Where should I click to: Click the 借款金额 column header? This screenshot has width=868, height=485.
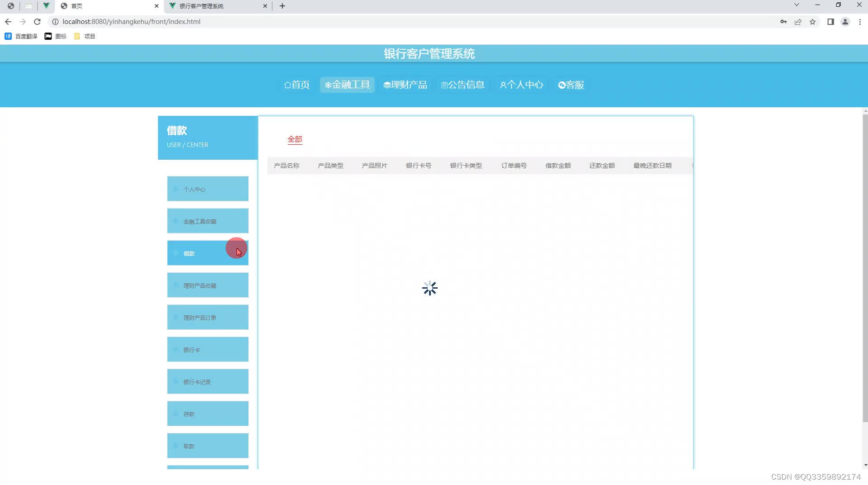point(558,166)
